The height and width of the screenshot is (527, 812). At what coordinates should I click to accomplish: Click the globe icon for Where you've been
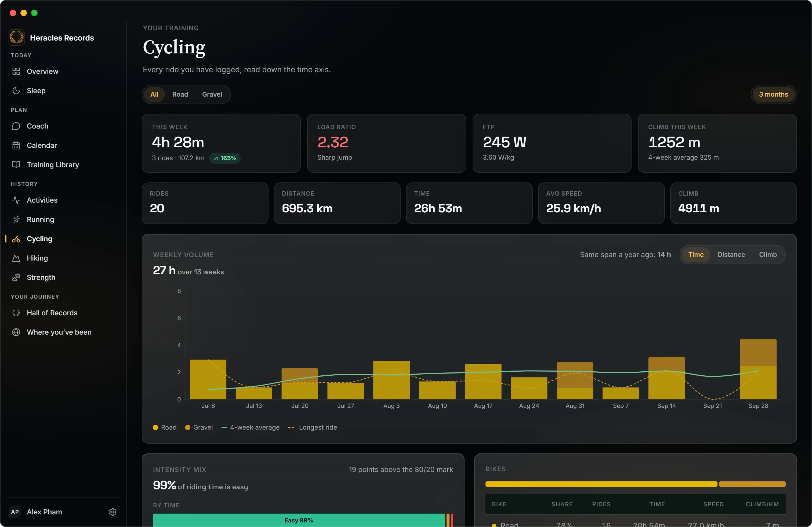[16, 332]
